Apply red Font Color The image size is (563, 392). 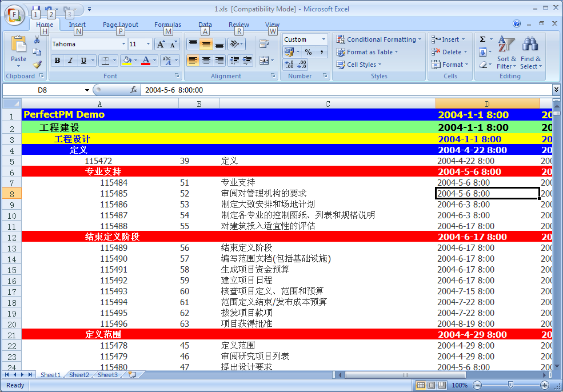click(146, 61)
